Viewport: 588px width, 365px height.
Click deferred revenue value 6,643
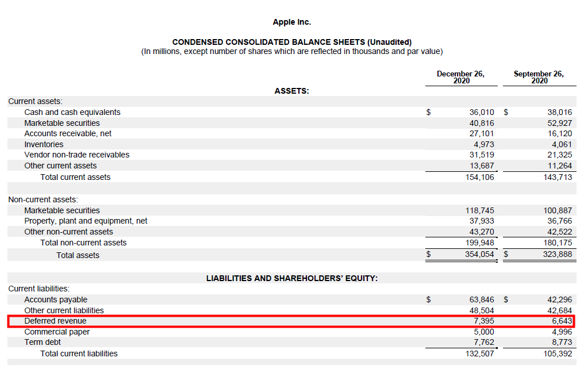562,321
